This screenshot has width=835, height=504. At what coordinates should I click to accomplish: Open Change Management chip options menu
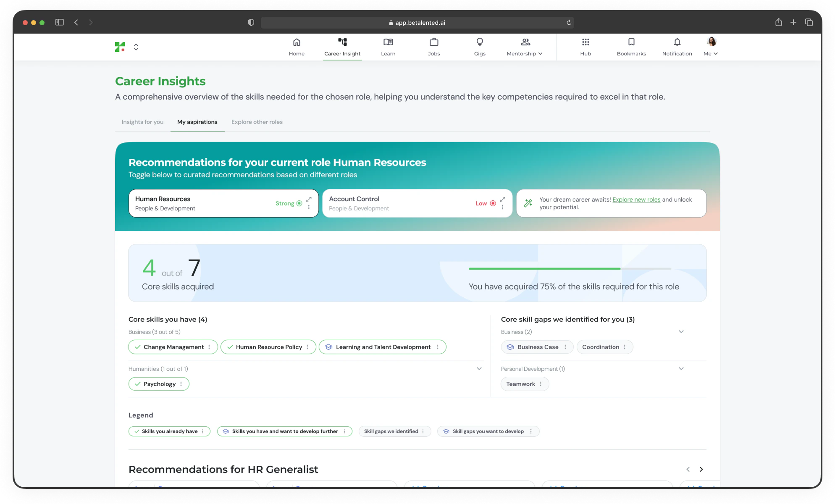(209, 347)
